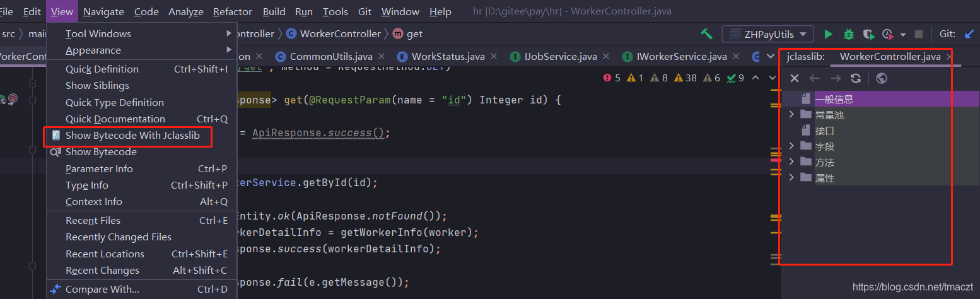Run ZHPayUtils with the green play icon
The height and width of the screenshot is (299, 980).
tap(829, 34)
